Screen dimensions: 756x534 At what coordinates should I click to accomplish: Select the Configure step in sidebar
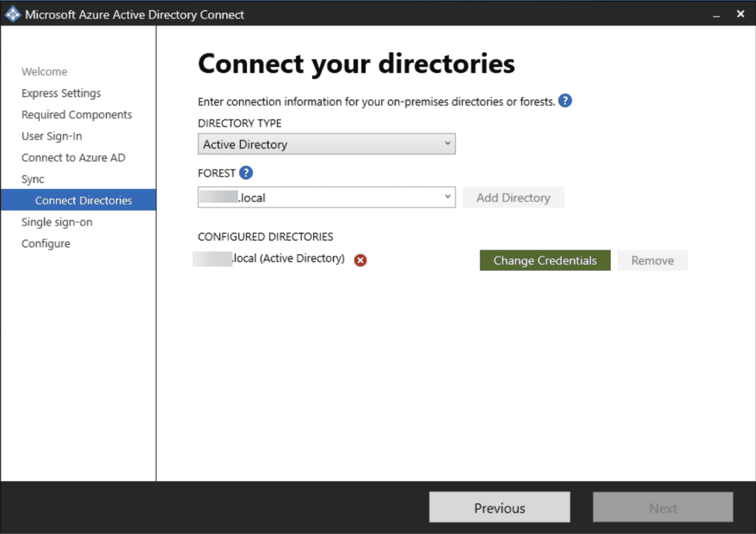pos(46,244)
